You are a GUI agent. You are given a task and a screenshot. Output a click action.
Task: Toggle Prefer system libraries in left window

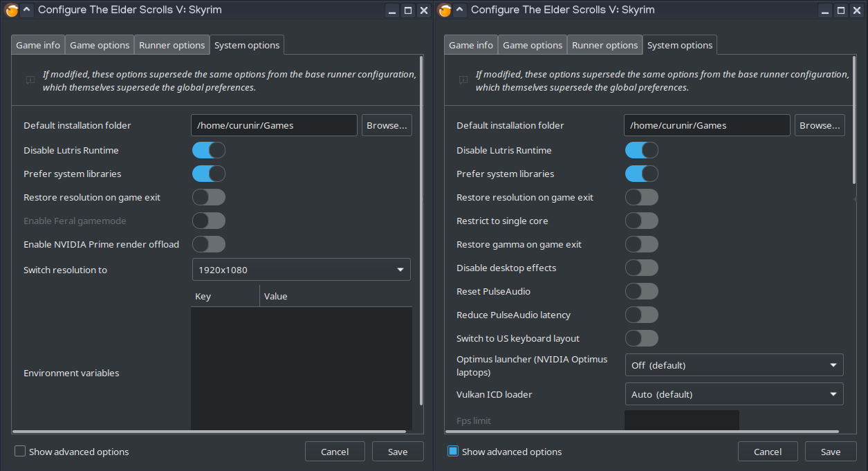209,174
